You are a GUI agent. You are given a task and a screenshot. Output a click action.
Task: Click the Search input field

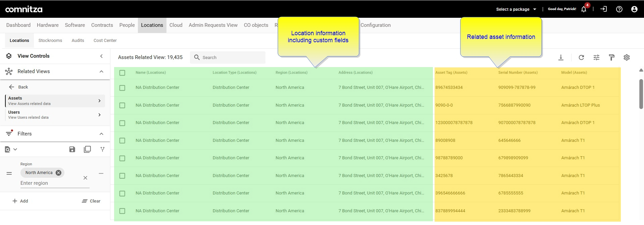(x=228, y=57)
